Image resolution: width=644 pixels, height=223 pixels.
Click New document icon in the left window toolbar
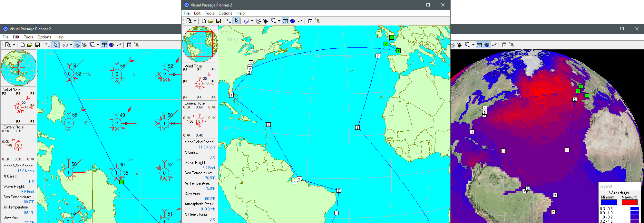(x=23, y=45)
